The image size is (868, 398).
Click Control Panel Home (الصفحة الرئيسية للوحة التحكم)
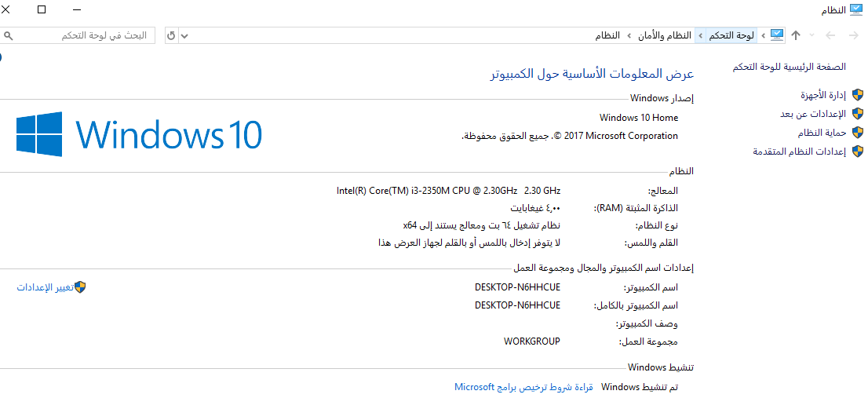(x=789, y=67)
